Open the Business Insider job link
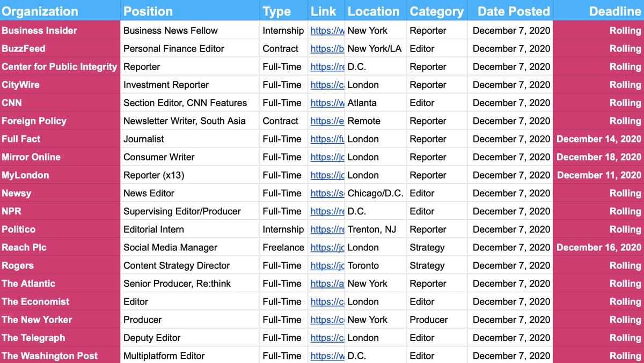Screen dimensions: 644x363 [327, 31]
